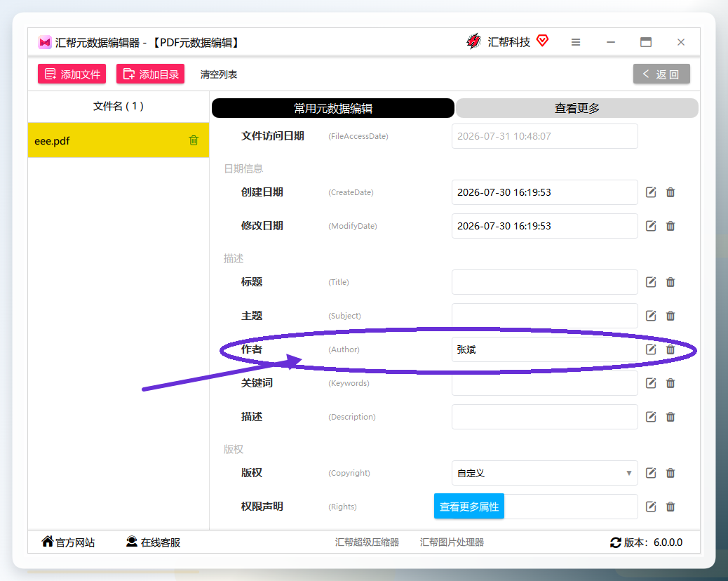Click 清空列表 to clear the list
Image resolution: width=728 pixels, height=581 pixels.
click(x=219, y=74)
